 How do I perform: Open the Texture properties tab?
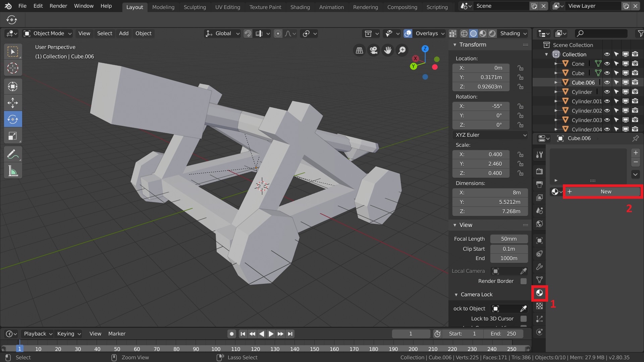(539, 306)
